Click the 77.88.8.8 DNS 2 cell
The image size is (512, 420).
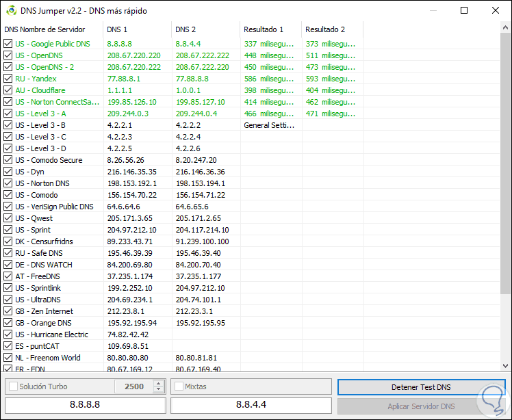coord(192,79)
